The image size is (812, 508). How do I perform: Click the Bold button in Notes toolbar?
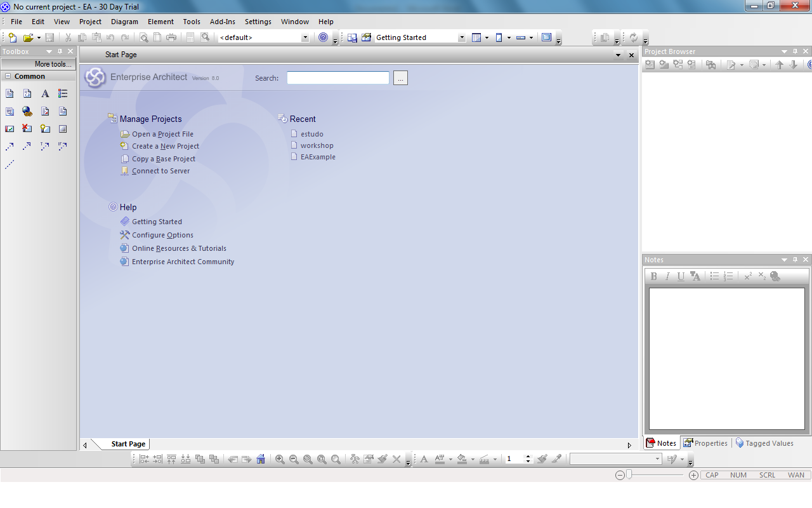tap(654, 276)
